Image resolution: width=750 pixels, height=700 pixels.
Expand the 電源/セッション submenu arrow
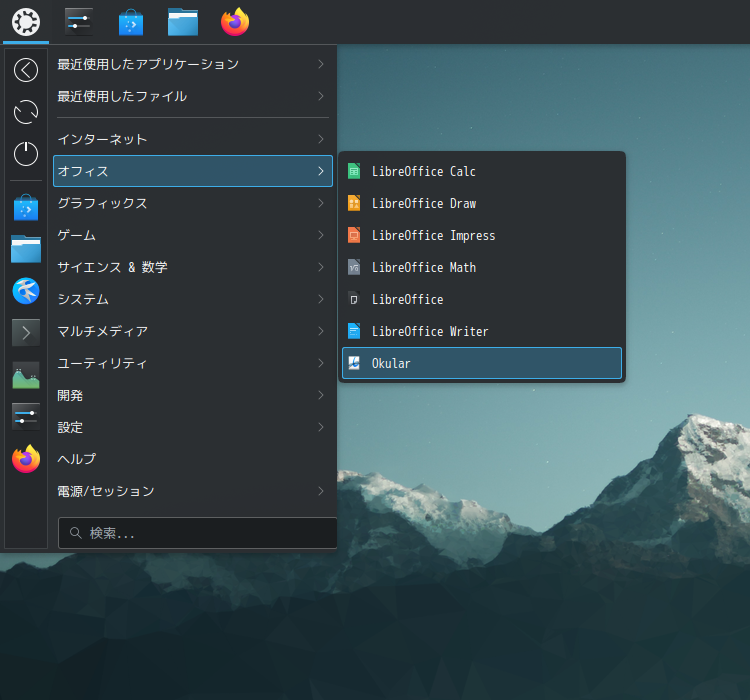tap(321, 491)
